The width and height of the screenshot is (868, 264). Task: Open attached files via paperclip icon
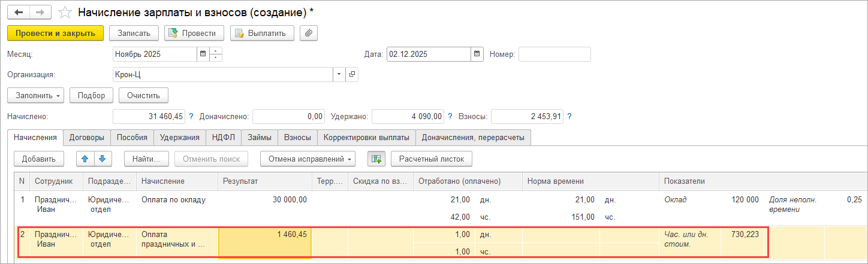pyautogui.click(x=309, y=33)
